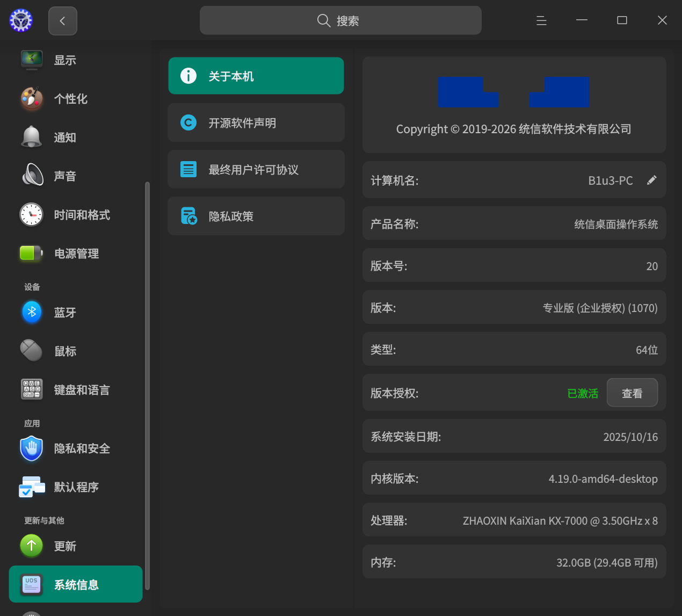Open Default Programs icon

pyautogui.click(x=32, y=487)
